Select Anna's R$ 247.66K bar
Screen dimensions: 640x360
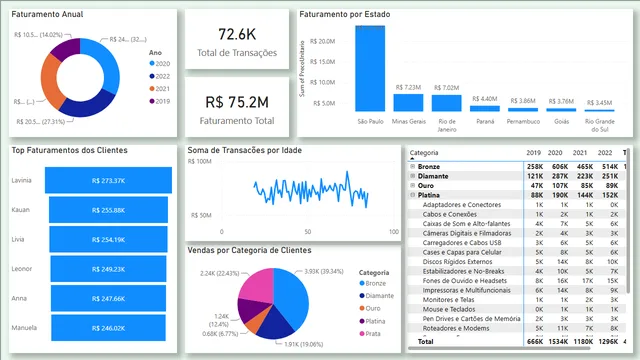pyautogui.click(x=108, y=298)
